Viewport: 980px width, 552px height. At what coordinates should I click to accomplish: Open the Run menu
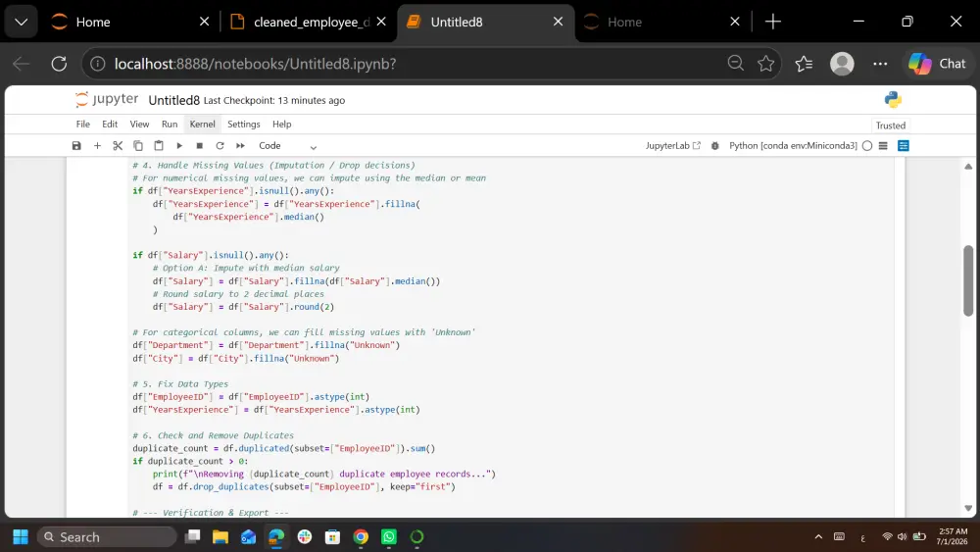coord(170,124)
